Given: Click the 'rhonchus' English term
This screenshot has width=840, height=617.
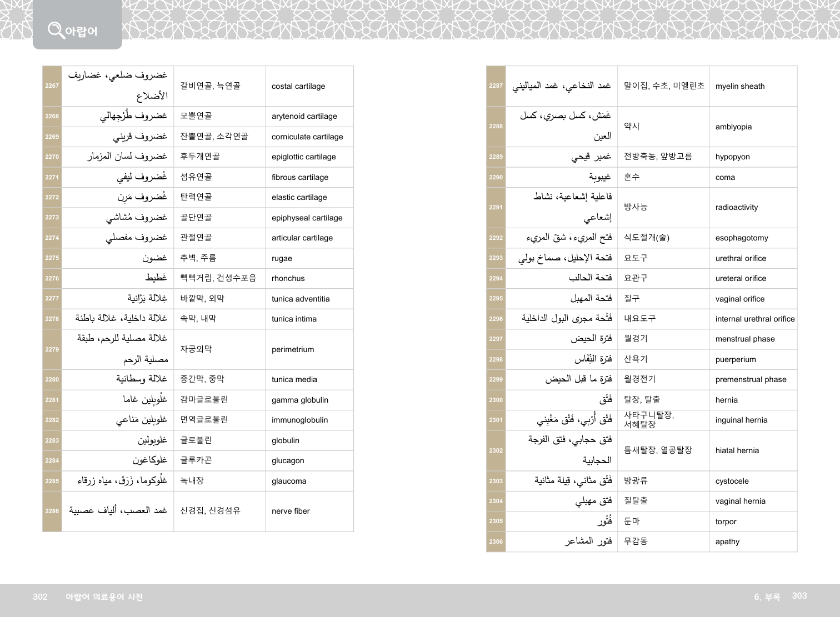Looking at the screenshot, I should point(288,279).
